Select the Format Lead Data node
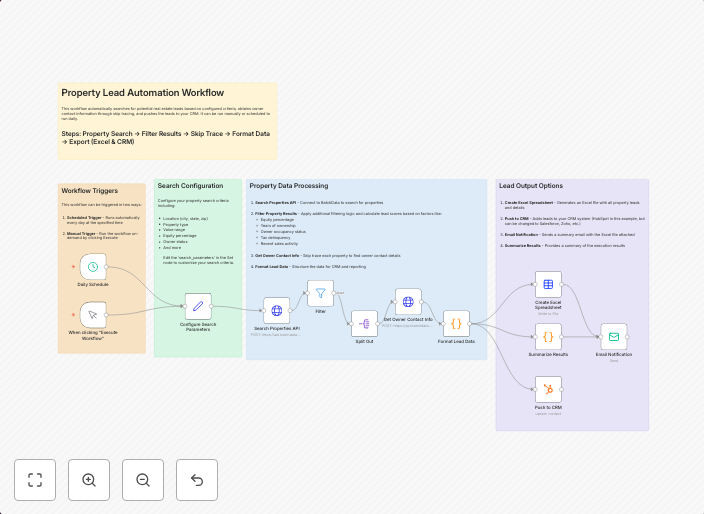Viewport: 704px width, 514px height. pyautogui.click(x=456, y=323)
